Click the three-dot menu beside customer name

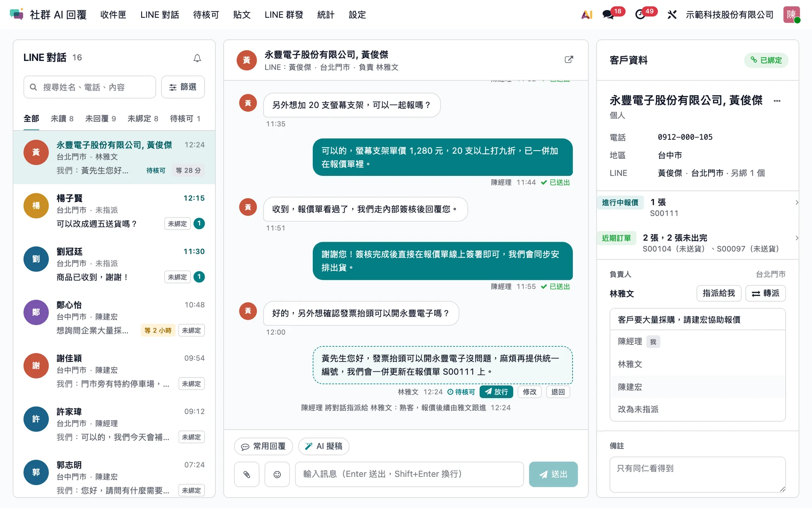(x=777, y=101)
